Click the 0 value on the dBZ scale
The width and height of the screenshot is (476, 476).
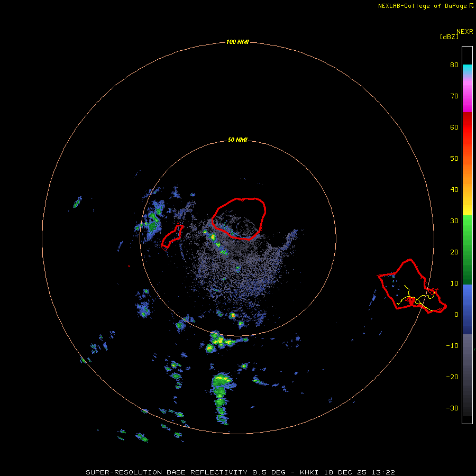(456, 315)
